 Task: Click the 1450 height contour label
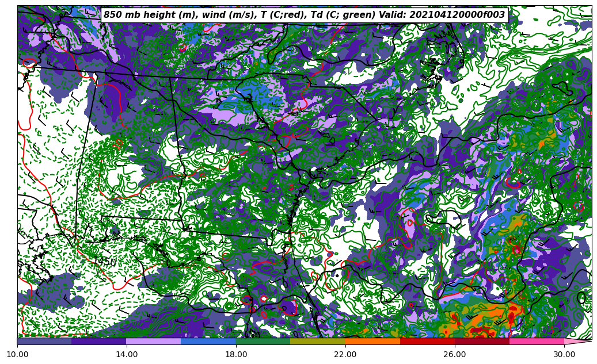click(105, 262)
